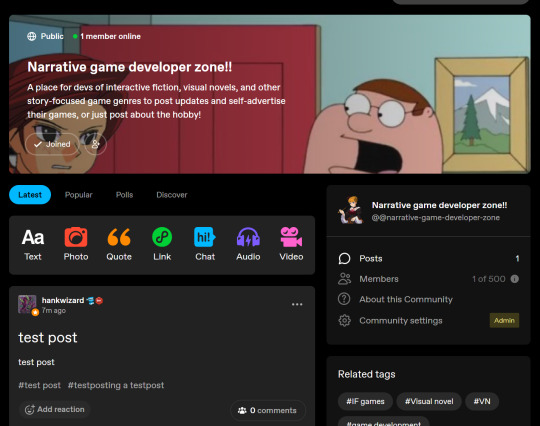Open the #VN related tag
Viewport: 540px width, 426px height.
click(x=482, y=401)
